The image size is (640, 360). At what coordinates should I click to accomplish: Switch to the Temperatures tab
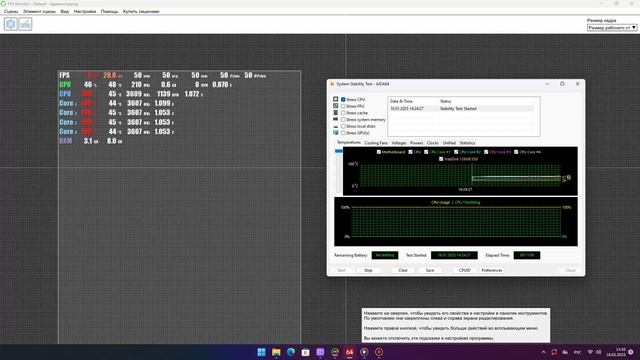pos(349,142)
